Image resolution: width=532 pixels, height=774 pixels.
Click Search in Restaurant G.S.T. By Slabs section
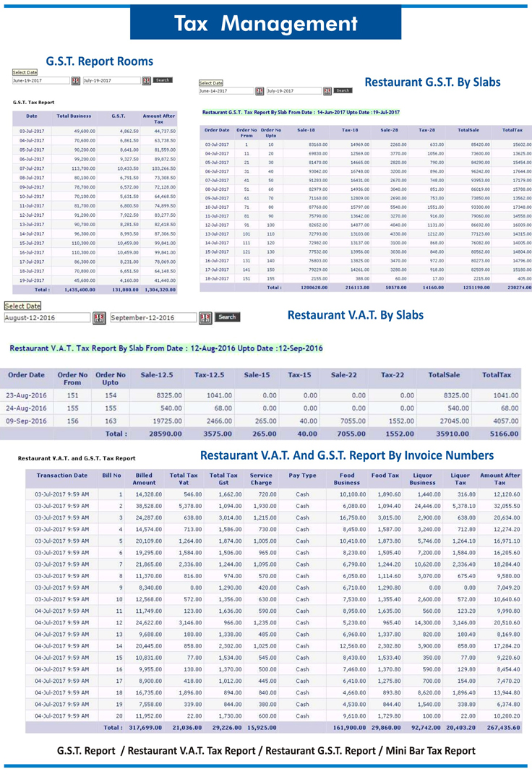click(x=343, y=91)
